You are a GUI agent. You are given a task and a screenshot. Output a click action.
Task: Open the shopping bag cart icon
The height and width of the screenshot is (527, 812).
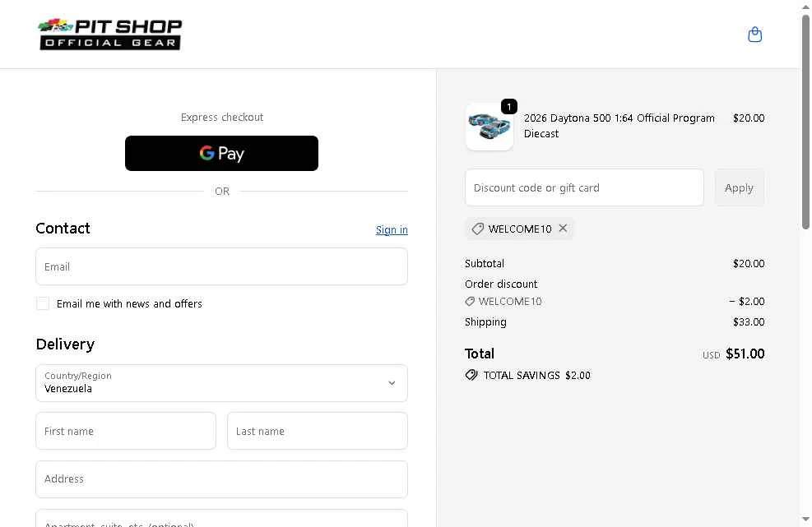pyautogui.click(x=754, y=35)
